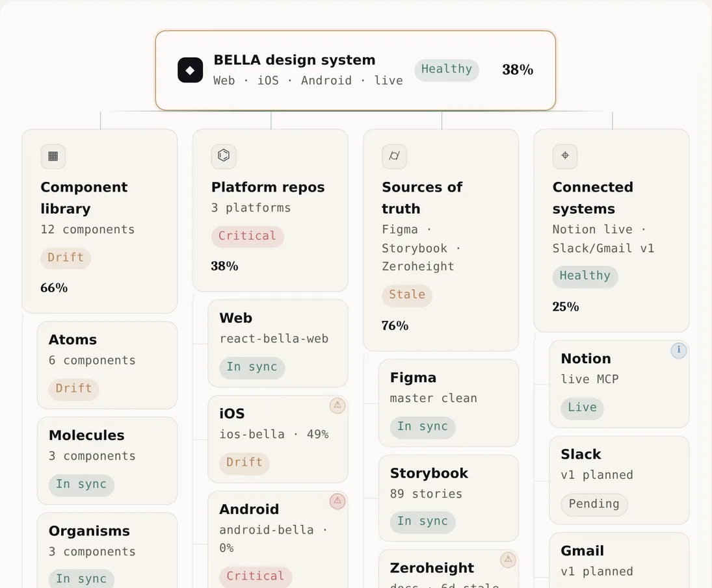Click the 'android-bella · 0%' text
Screen dimensions: 712x588
coord(274,539)
